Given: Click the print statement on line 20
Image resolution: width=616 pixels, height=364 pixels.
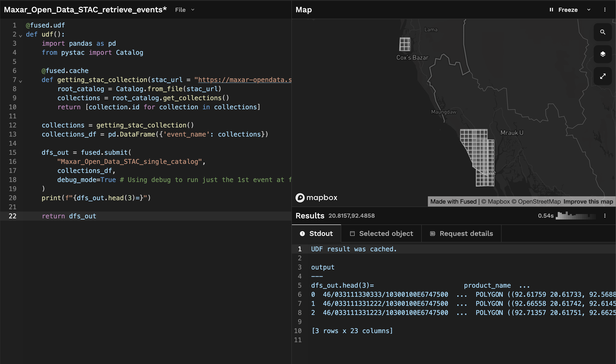Looking at the screenshot, I should coord(96,198).
